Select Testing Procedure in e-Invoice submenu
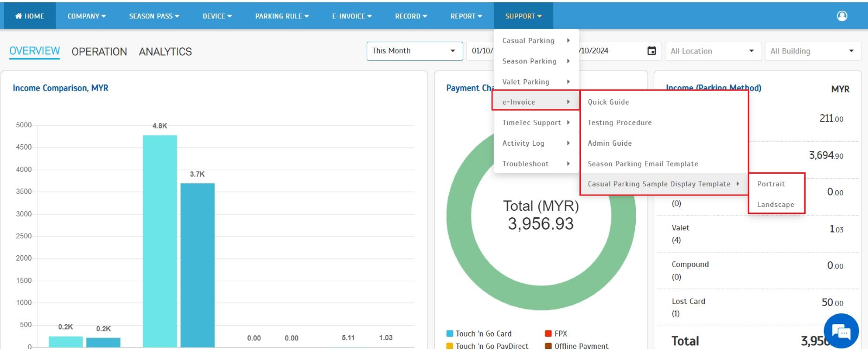The image size is (868, 350). (620, 122)
